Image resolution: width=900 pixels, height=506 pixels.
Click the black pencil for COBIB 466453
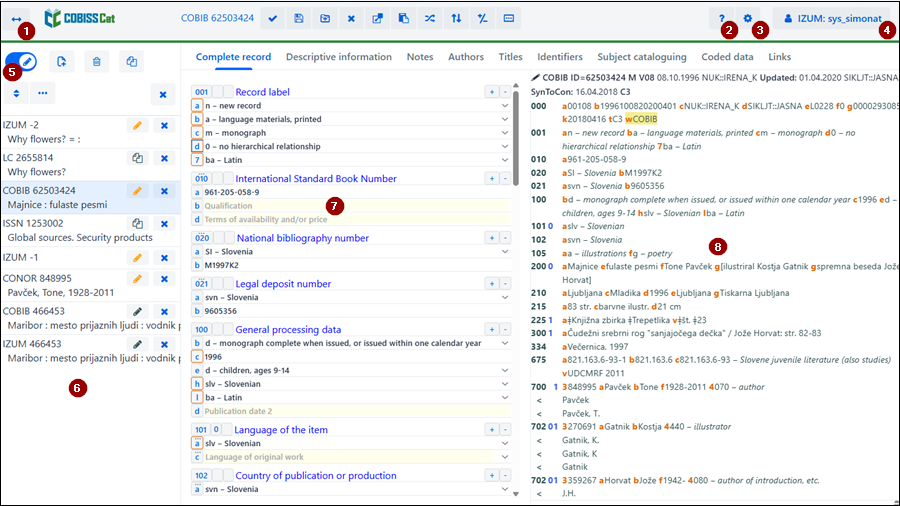click(137, 311)
